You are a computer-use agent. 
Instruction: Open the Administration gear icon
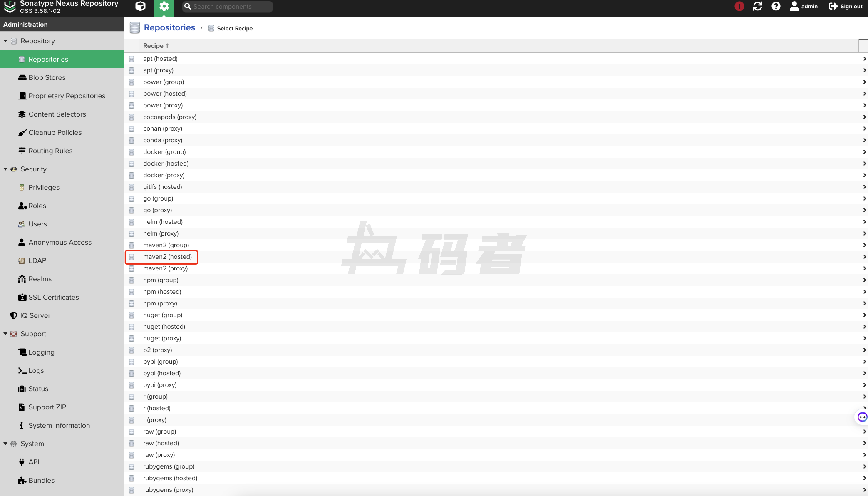164,6
